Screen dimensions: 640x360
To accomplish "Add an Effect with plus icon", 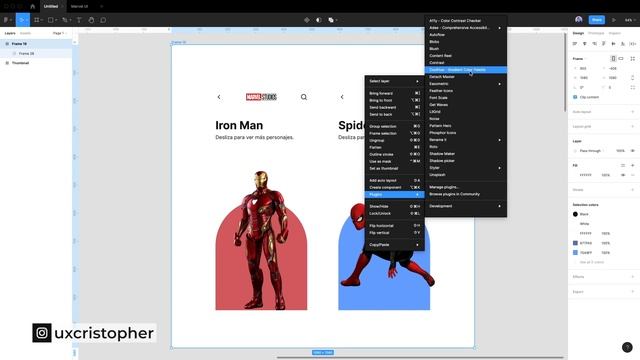I will click(x=633, y=276).
